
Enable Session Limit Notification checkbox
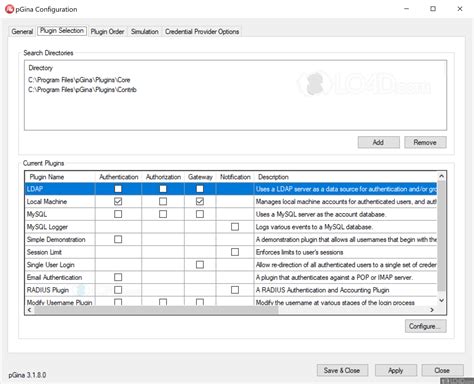tap(235, 252)
